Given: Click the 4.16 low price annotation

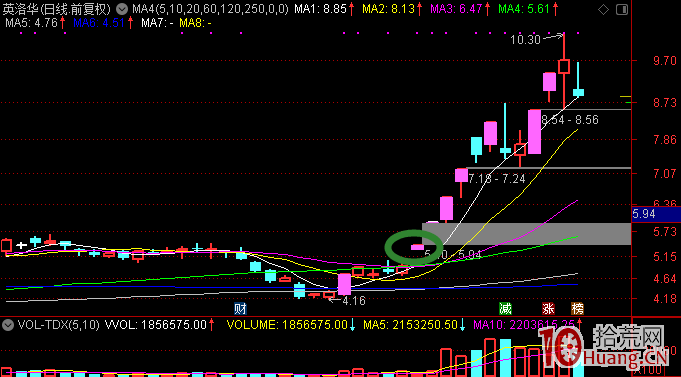Looking at the screenshot, I should [x=354, y=301].
